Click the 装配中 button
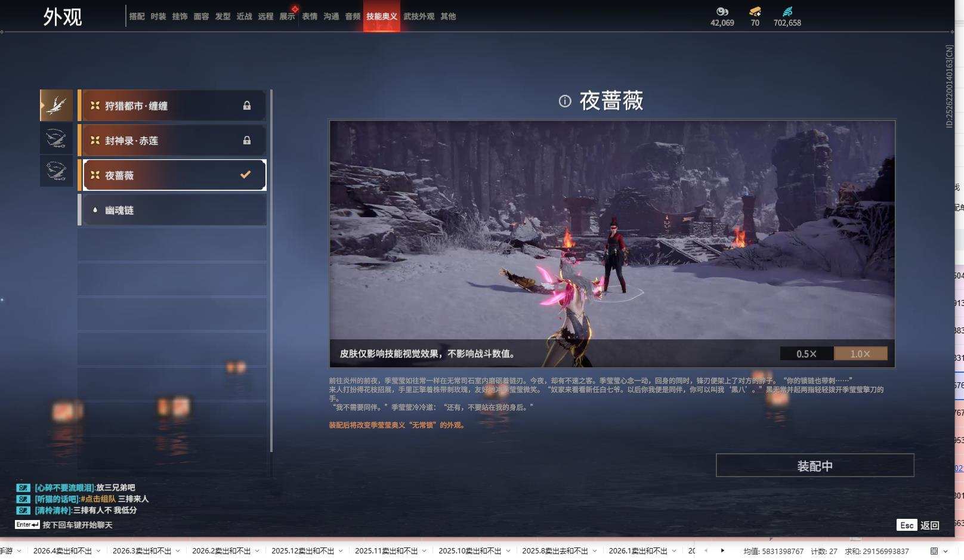This screenshot has width=964, height=560. [817, 465]
